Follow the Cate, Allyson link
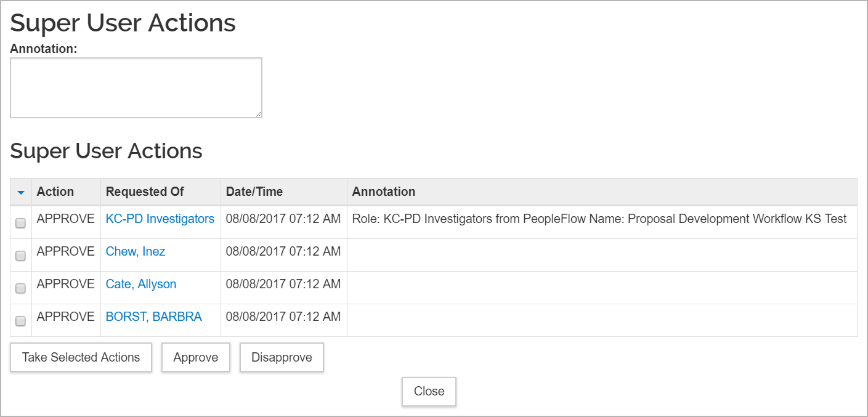 (141, 284)
